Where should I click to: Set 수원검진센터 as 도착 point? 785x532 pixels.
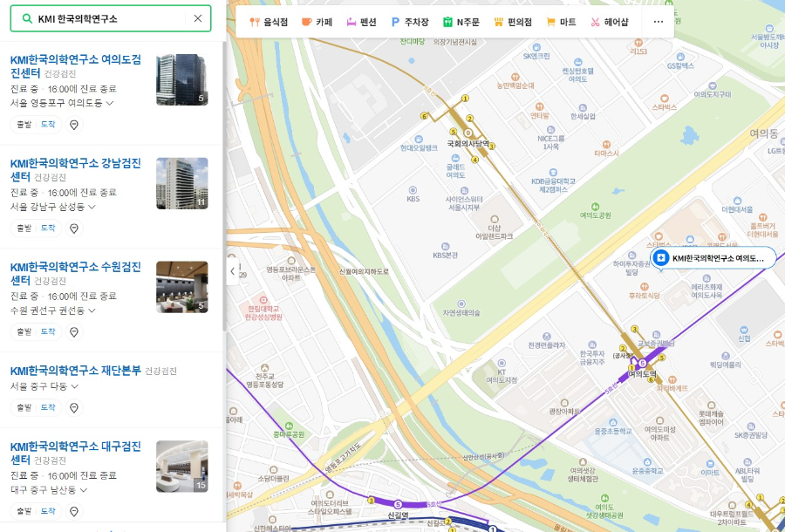click(48, 331)
